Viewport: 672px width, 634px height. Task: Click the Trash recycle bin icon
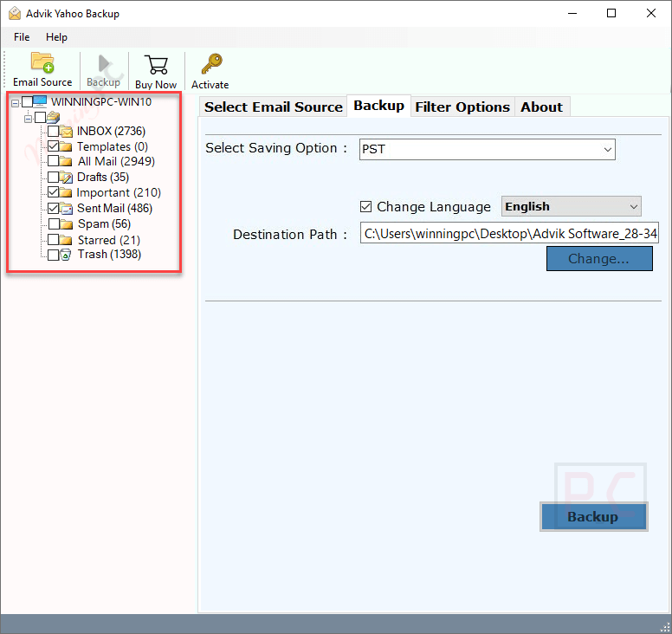pyautogui.click(x=65, y=255)
